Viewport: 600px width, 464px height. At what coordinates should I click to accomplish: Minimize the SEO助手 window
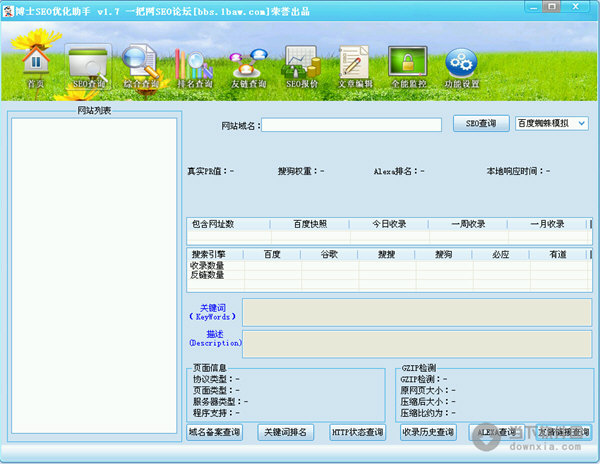533,7
